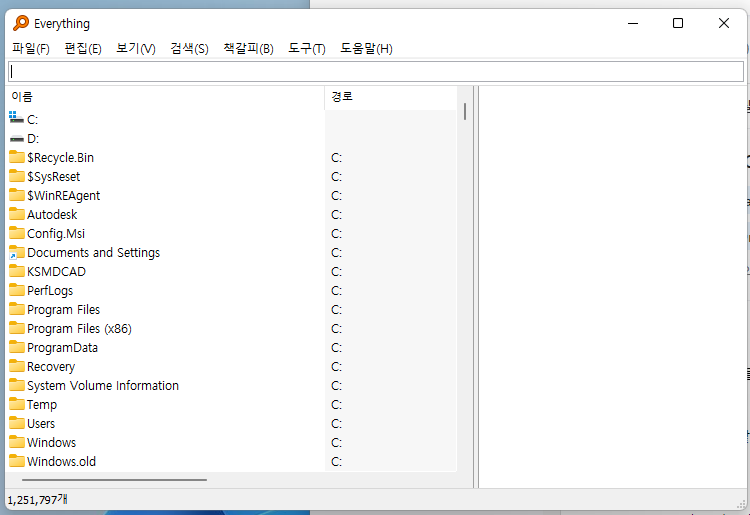Minimize the Everything window
This screenshot has width=750, height=515.
click(633, 23)
